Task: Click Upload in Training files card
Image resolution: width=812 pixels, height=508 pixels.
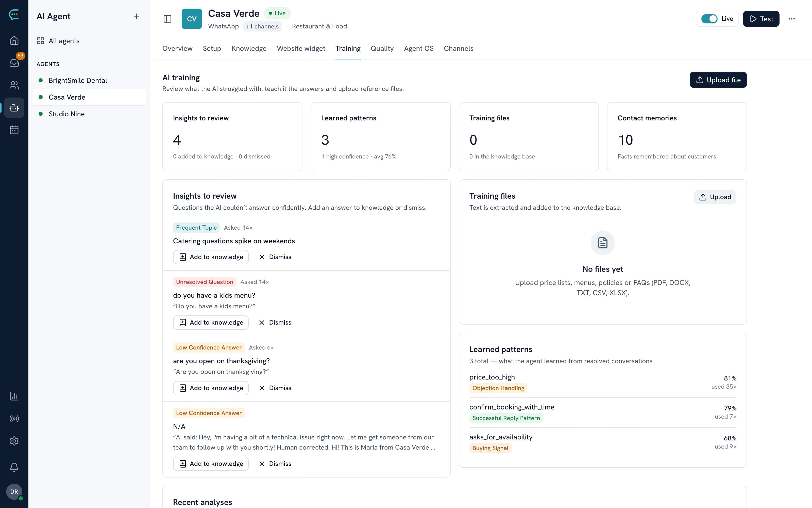Action: (715, 197)
